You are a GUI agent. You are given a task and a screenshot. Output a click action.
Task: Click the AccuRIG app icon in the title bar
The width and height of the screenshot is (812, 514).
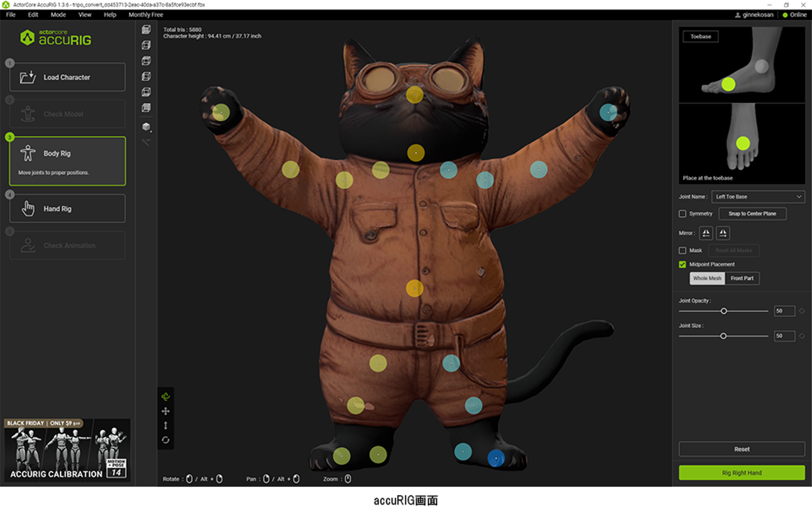coord(6,5)
